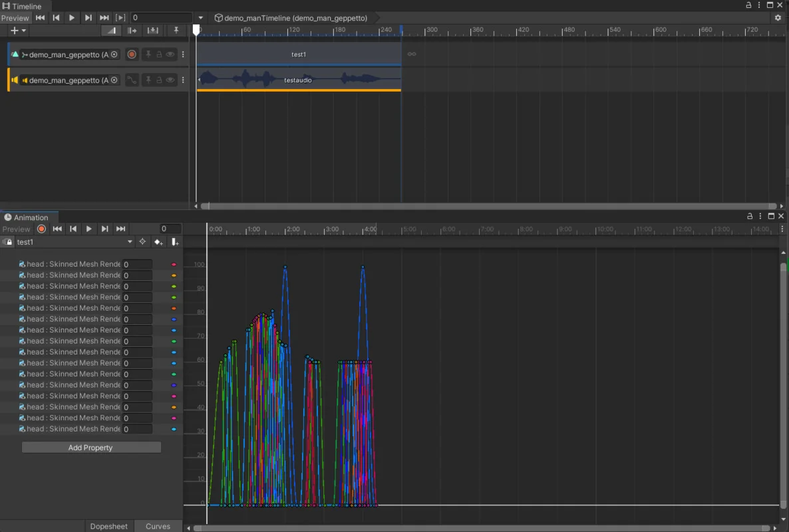Screen dimensions: 789x532
Task: Play the Timeline preview
Action: point(72,18)
